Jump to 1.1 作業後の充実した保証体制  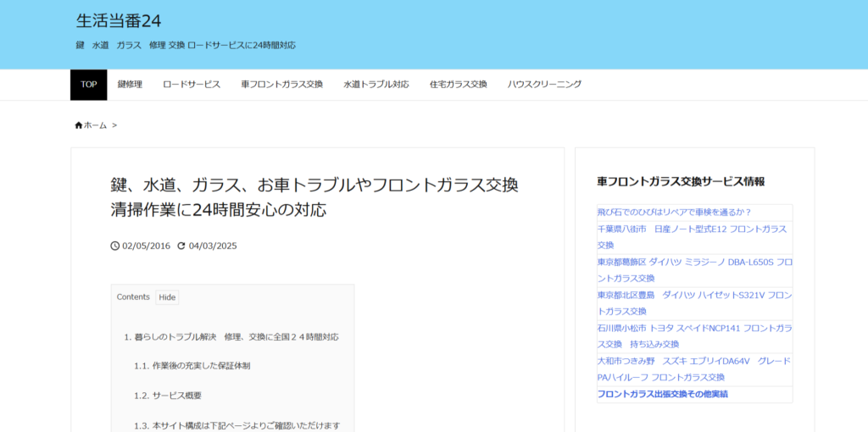[x=192, y=366]
